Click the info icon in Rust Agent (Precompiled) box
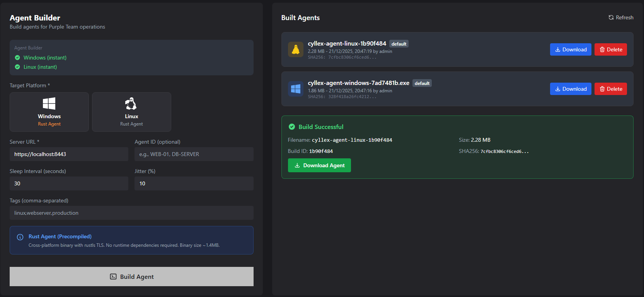 point(20,237)
